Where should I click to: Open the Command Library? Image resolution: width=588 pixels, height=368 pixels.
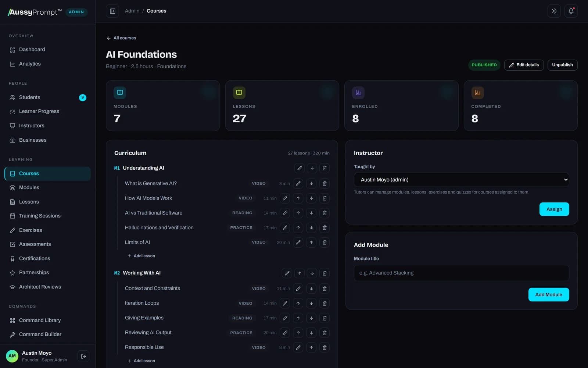(x=47, y=320)
